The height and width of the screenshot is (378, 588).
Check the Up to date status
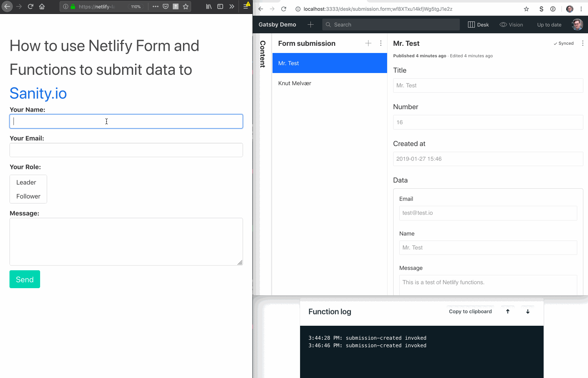pyautogui.click(x=549, y=24)
